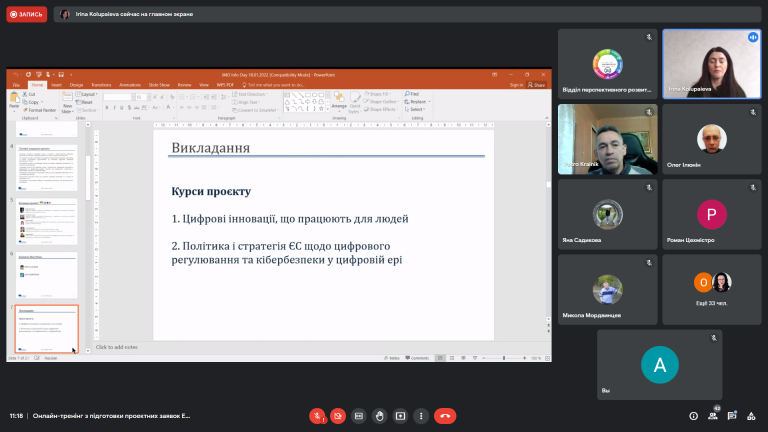Open the Slide Show ribbon tab
This screenshot has height=432, width=768.
[159, 85]
